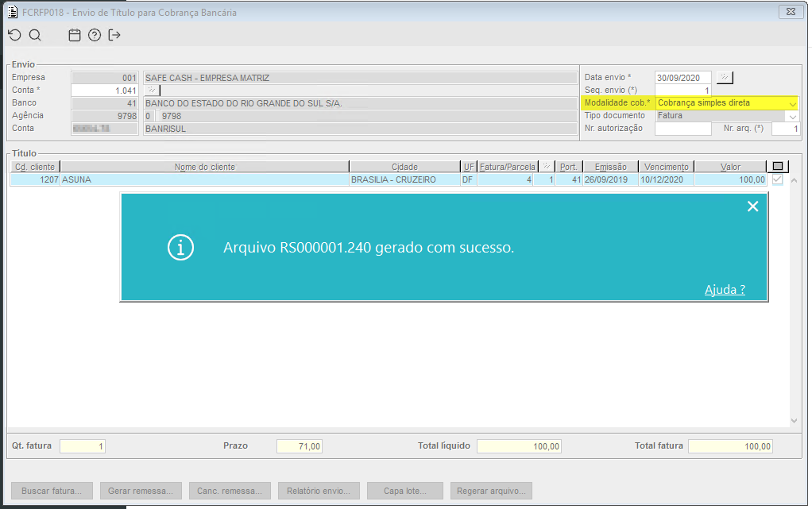Image resolution: width=812 pixels, height=509 pixels.
Task: Click the Canc. remessa... button
Action: pyautogui.click(x=230, y=491)
